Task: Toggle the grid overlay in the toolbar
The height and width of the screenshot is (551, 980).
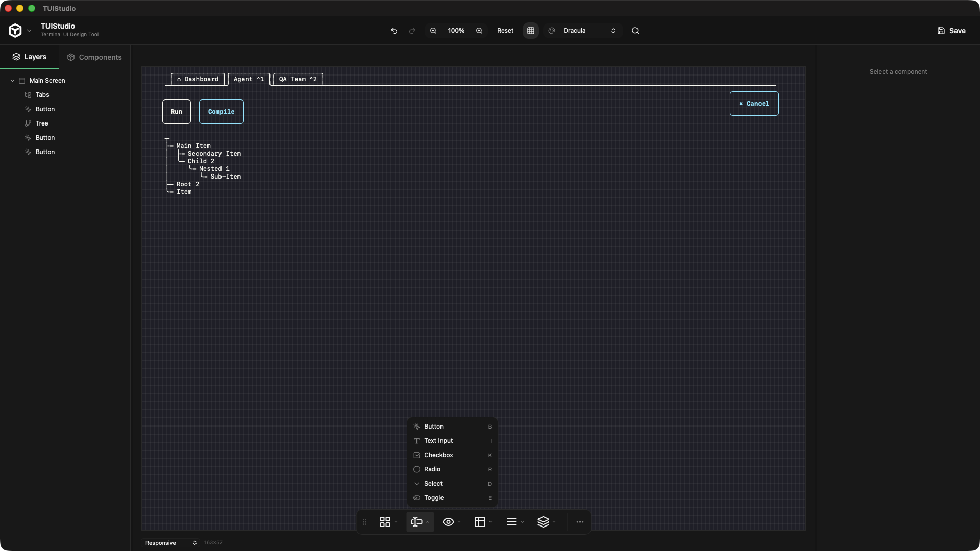Action: (x=531, y=31)
